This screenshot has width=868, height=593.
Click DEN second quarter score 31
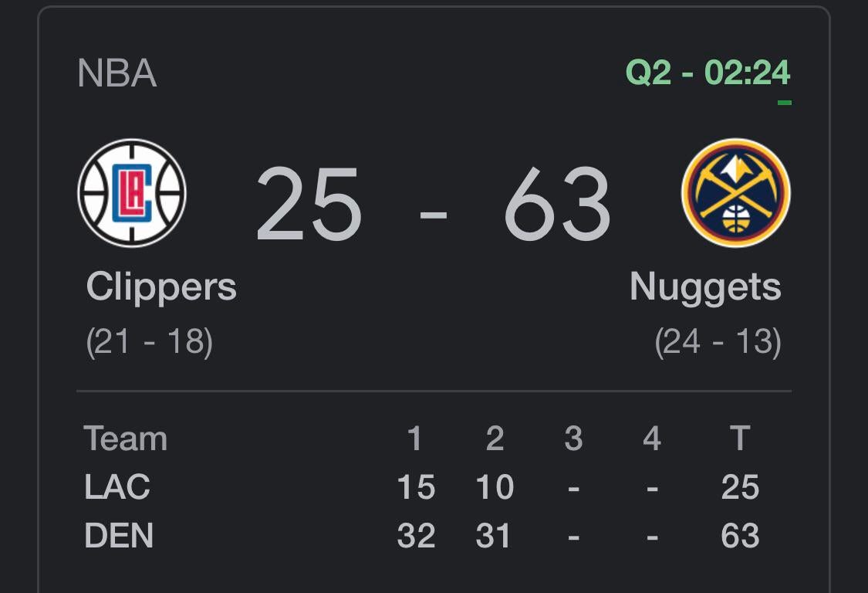493,536
